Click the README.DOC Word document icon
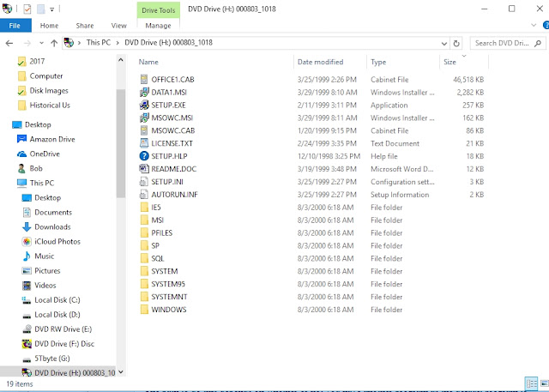This screenshot has width=549, height=392. [144, 169]
